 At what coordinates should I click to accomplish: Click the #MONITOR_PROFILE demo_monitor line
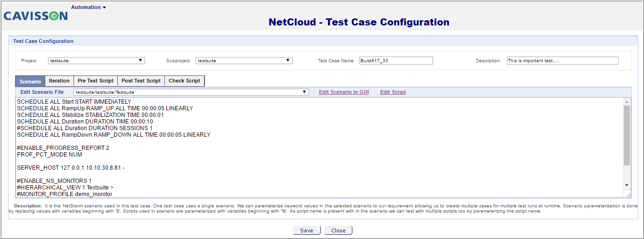[x=65, y=194]
